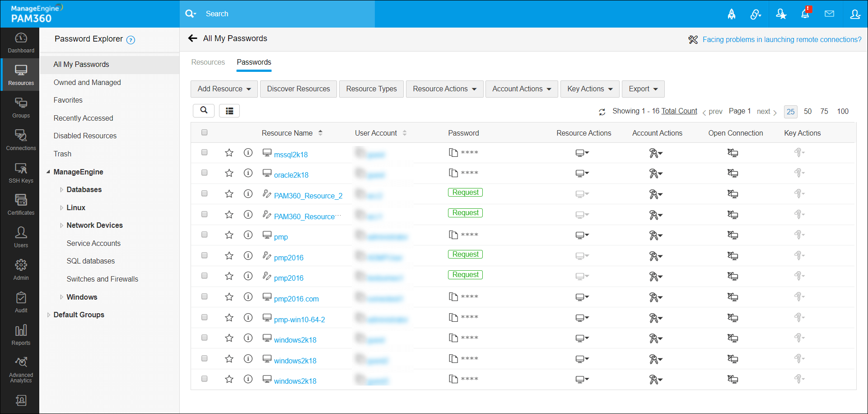Go to Groups in the left sidebar
This screenshot has height=414, width=868.
pos(21,108)
